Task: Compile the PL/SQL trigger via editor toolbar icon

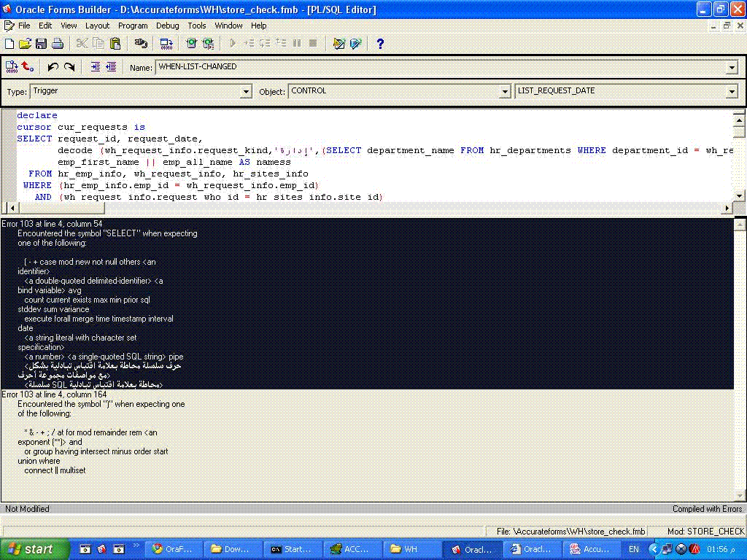Action: tap(12, 67)
